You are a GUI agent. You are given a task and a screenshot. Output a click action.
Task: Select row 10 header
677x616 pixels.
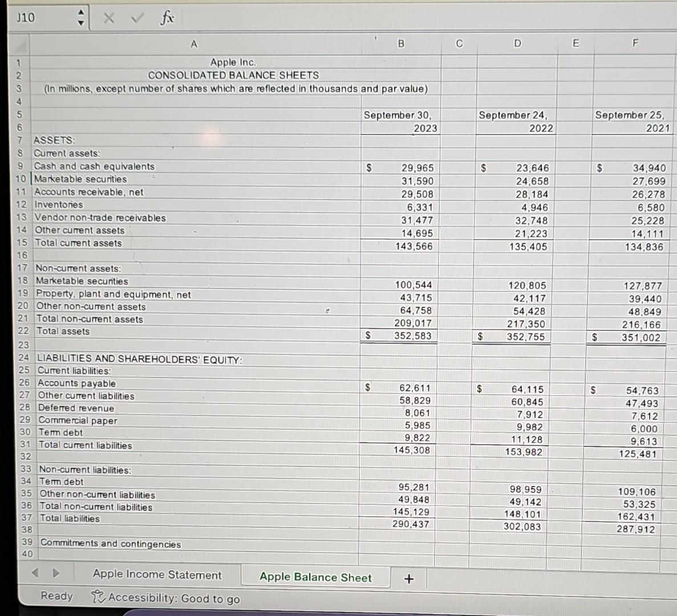tap(21, 179)
